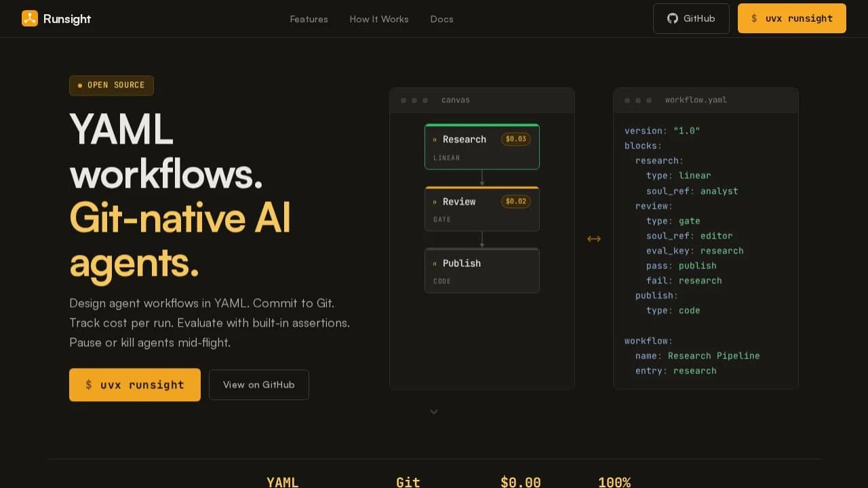Click the Runsight logo icon

tap(30, 18)
